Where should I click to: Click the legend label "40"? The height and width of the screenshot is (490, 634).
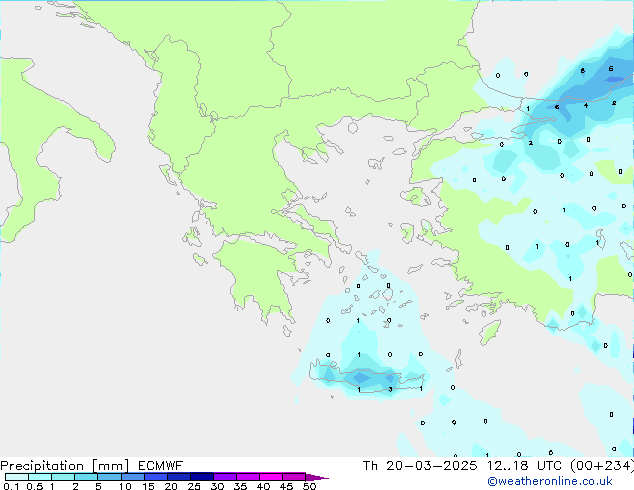pyautogui.click(x=263, y=486)
